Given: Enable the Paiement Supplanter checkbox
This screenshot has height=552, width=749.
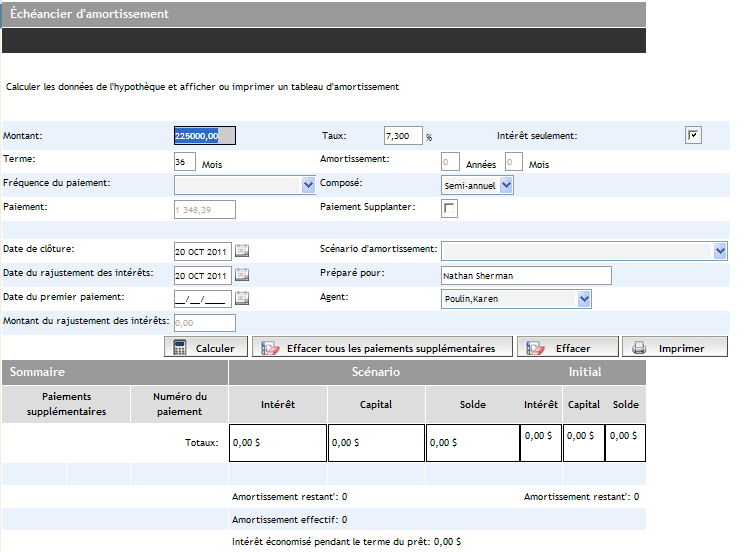Looking at the screenshot, I should 449,208.
